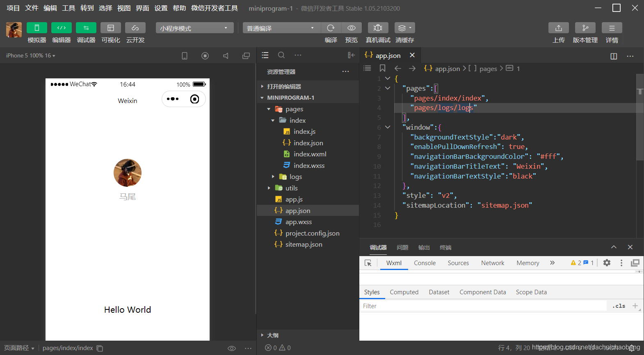Screen dimensions: 644x355
Task: Click the capsule menu dots in simulator
Action: (x=173, y=99)
